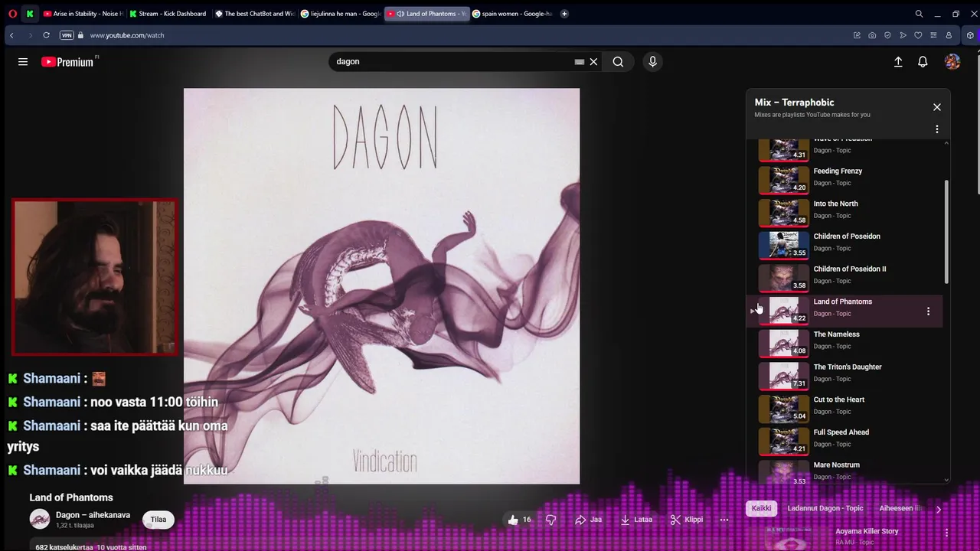Switch to Arise in Stability tab

tap(83, 14)
